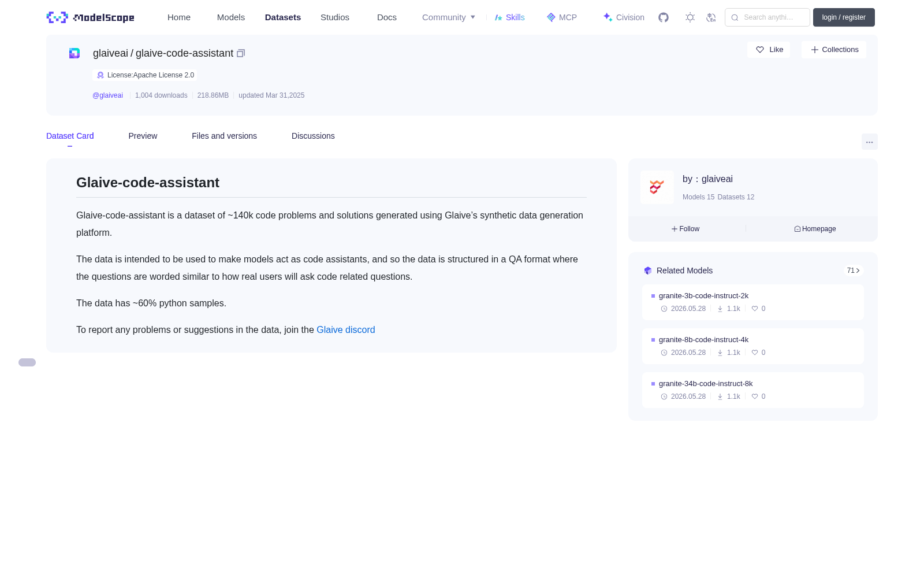Click the Datasets 12 count under glaiveai
The height and width of the screenshot is (578, 924).
click(736, 197)
